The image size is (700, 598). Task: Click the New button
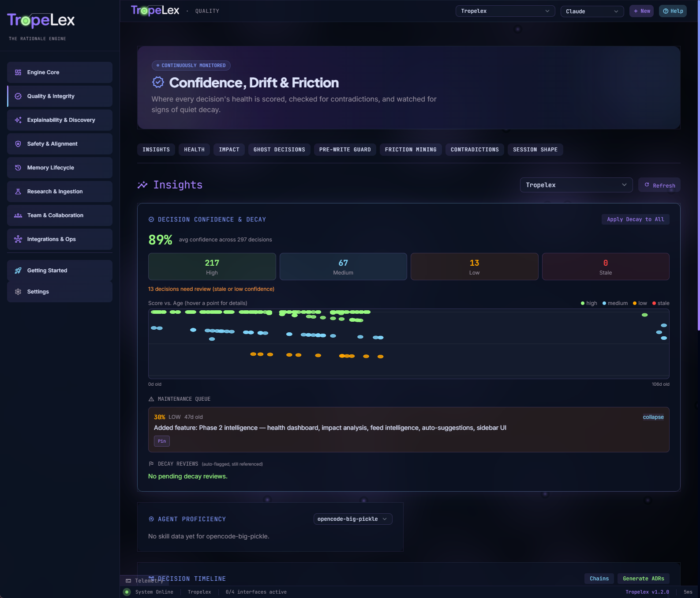pyautogui.click(x=642, y=11)
